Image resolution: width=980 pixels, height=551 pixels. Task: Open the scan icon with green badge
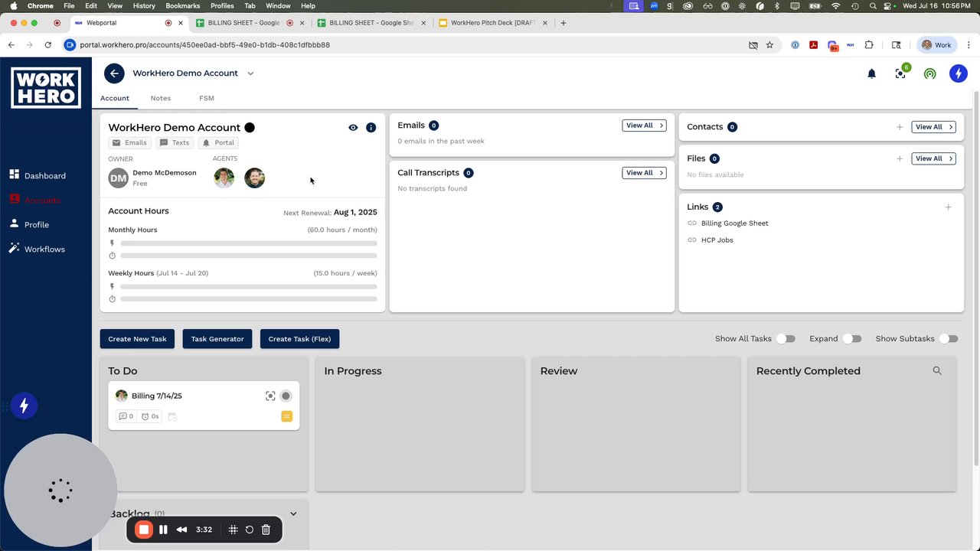900,73
